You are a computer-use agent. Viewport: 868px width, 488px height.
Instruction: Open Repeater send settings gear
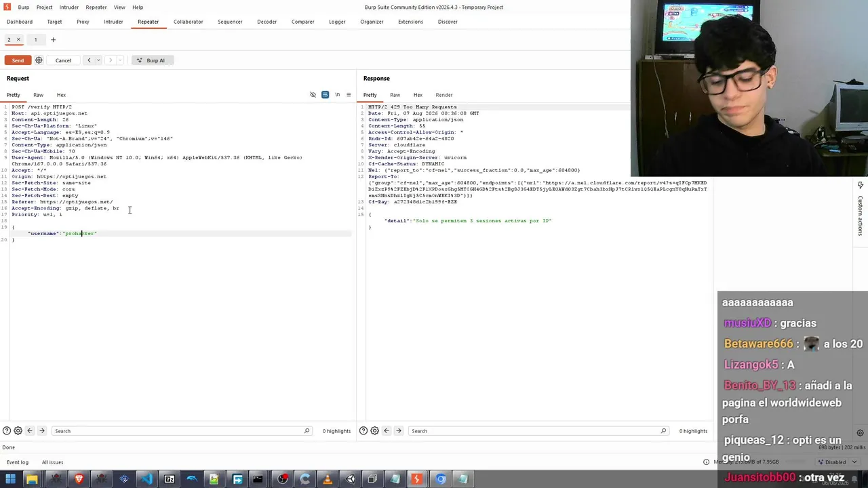point(39,60)
